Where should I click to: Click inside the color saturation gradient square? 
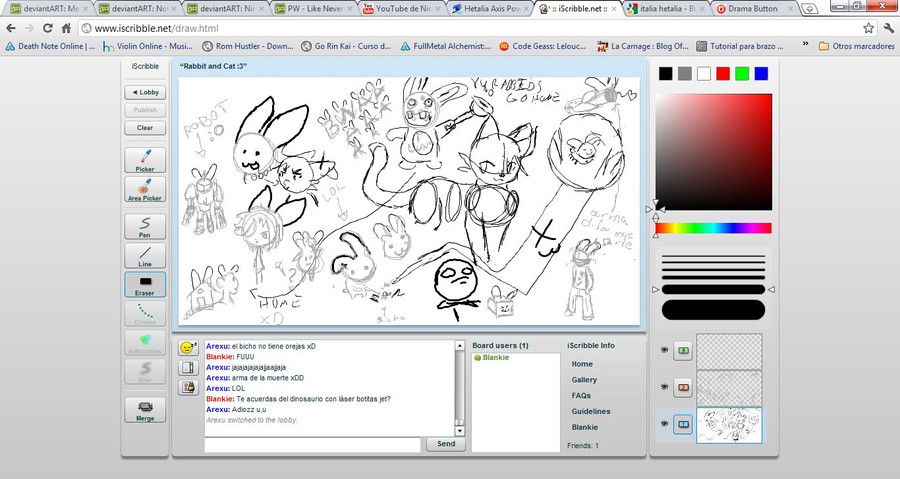pyautogui.click(x=713, y=152)
